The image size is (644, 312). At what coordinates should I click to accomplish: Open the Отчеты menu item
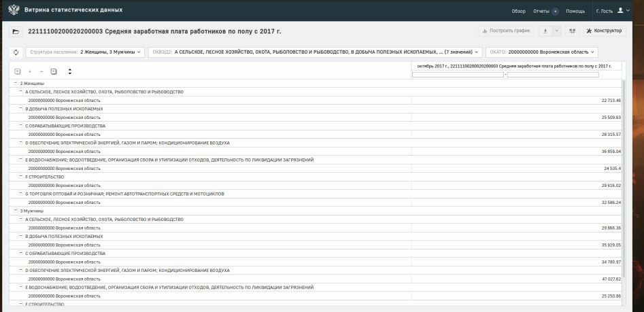click(x=541, y=11)
